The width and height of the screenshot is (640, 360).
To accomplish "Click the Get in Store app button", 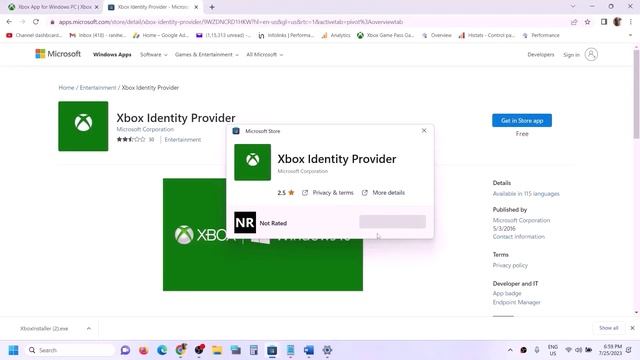I will [x=522, y=120].
